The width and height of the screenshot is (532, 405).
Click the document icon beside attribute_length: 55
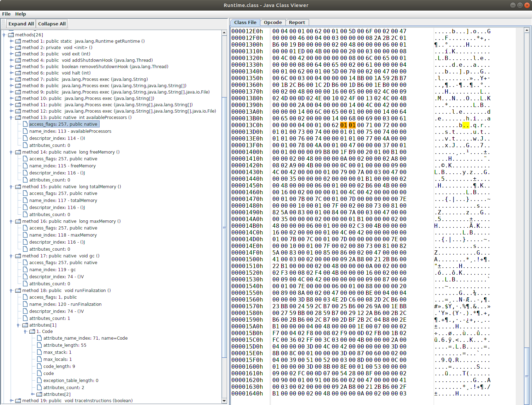39,345
